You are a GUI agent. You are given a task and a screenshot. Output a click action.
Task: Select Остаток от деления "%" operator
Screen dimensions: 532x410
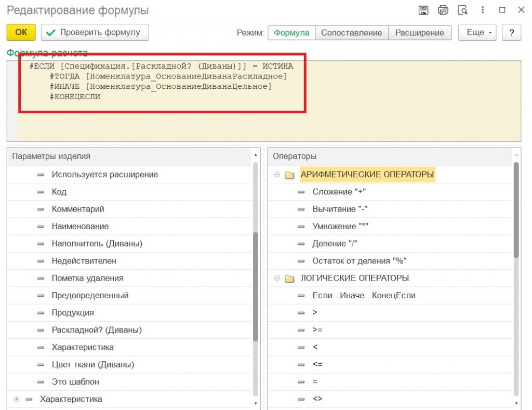tap(390, 261)
